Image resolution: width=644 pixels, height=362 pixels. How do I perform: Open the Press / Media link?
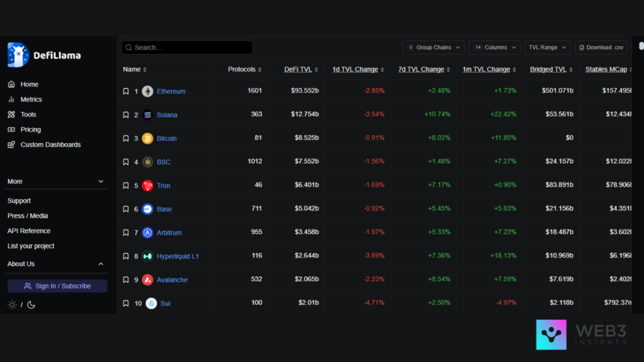(28, 216)
